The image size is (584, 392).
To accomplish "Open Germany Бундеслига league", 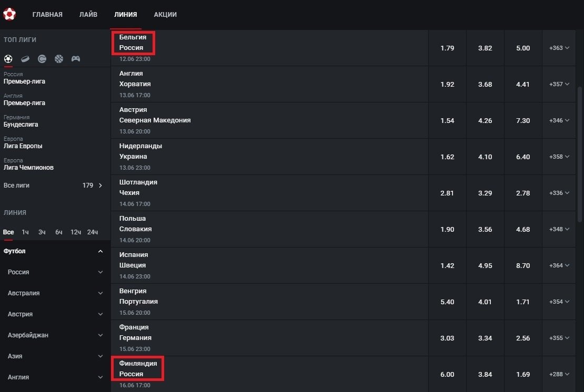I will coord(21,125).
